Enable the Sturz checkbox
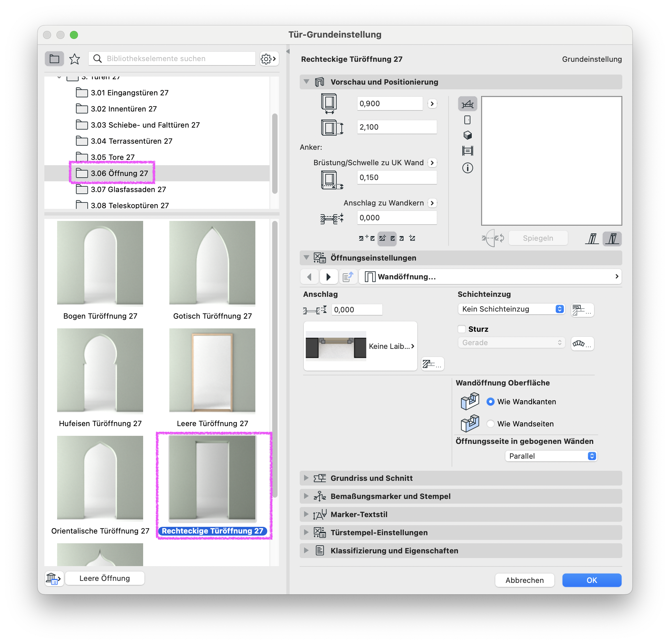This screenshot has height=644, width=670. pyautogui.click(x=461, y=329)
